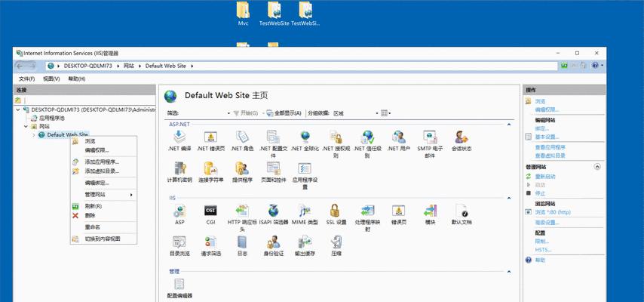
Task: Expand the Default Web Site tree node
Action: click(x=34, y=135)
